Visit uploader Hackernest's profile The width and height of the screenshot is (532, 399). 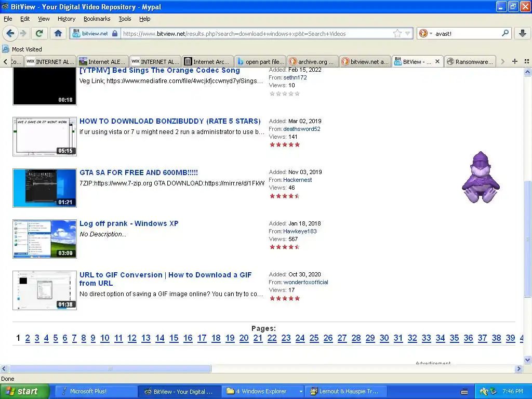point(298,180)
